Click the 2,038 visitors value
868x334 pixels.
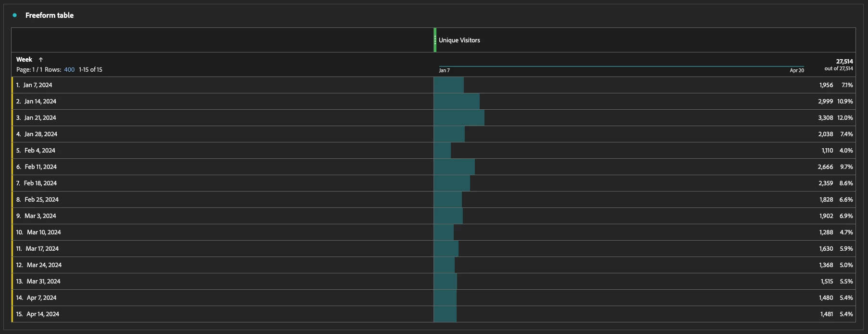pos(826,134)
